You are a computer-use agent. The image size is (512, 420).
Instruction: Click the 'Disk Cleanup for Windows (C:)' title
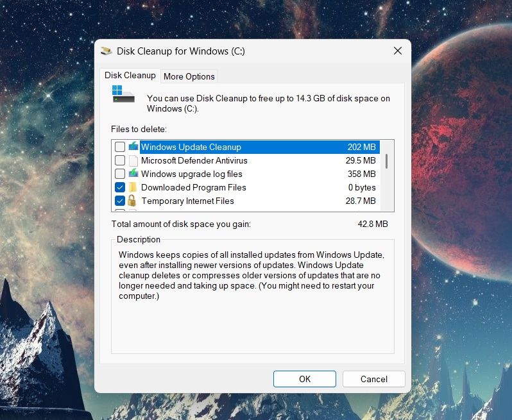(181, 51)
